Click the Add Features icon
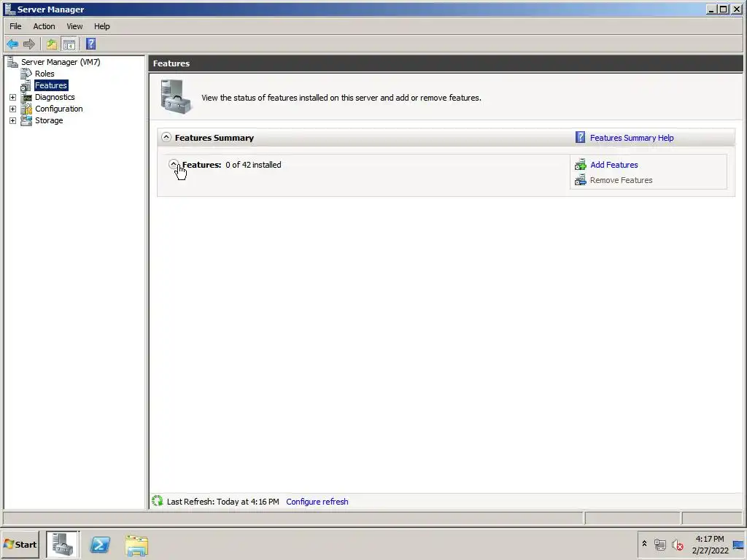747x560 pixels. pyautogui.click(x=580, y=165)
